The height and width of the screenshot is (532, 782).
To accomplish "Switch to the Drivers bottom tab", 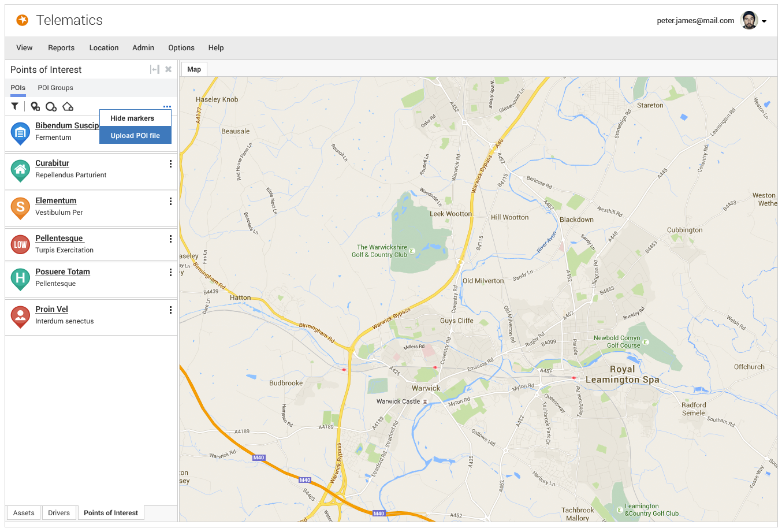I will 59,513.
